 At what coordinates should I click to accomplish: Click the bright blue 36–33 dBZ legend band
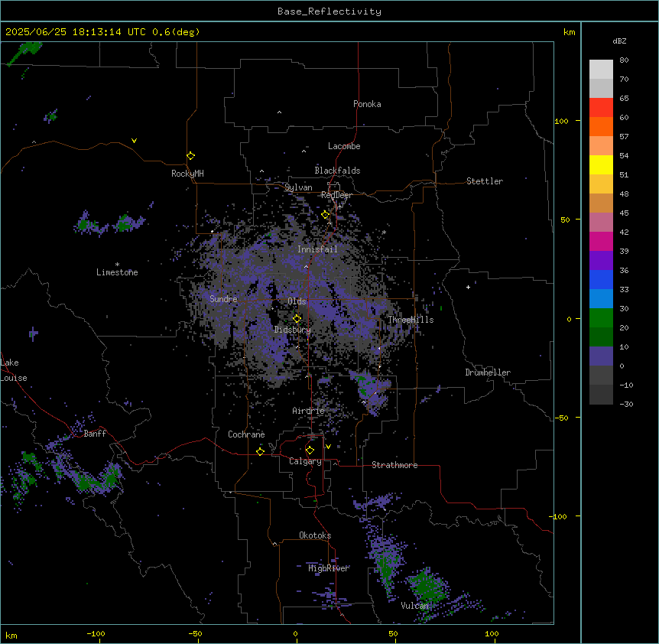(601, 280)
